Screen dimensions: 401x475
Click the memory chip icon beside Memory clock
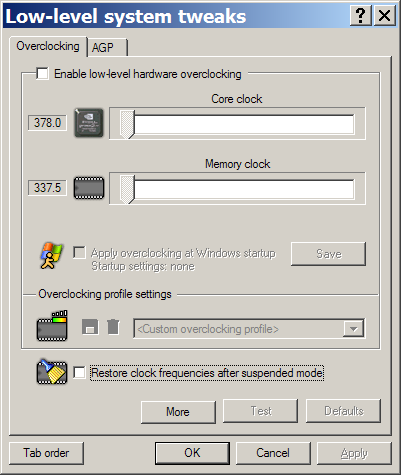[89, 188]
